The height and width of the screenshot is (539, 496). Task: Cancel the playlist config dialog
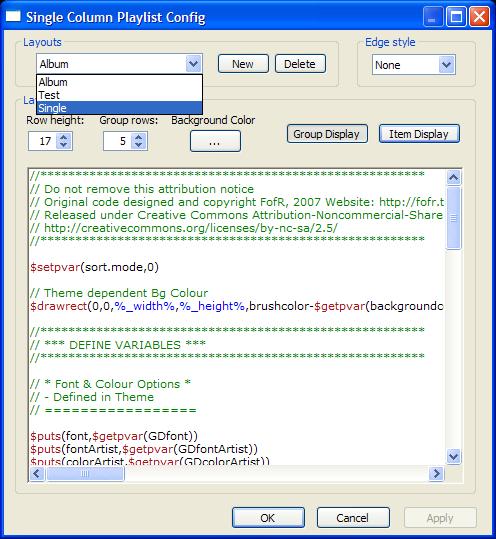pos(353,518)
